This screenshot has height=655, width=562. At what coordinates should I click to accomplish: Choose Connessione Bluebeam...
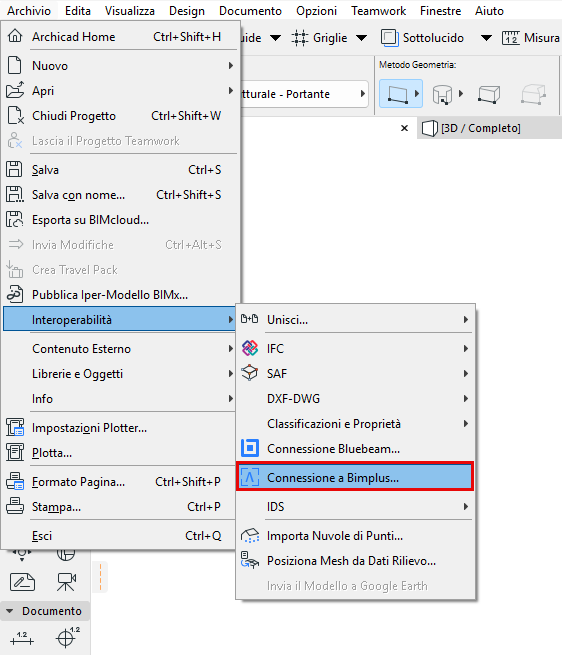[355, 449]
